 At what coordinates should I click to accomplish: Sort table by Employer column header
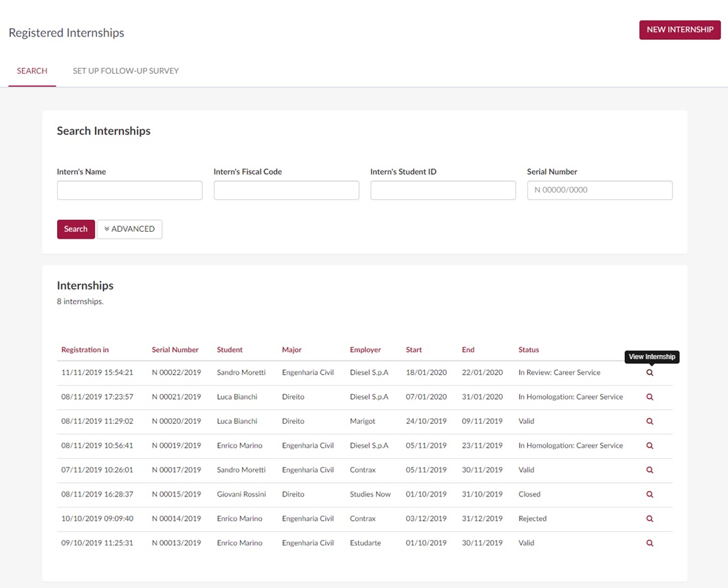[x=365, y=350]
